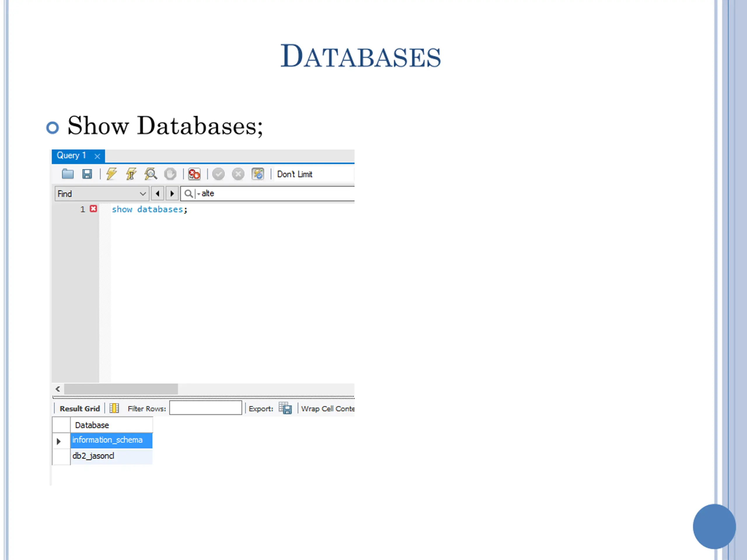Click the editor horizontal scrollbar thumb
Viewport: 747px width, 560px height.
pos(121,389)
